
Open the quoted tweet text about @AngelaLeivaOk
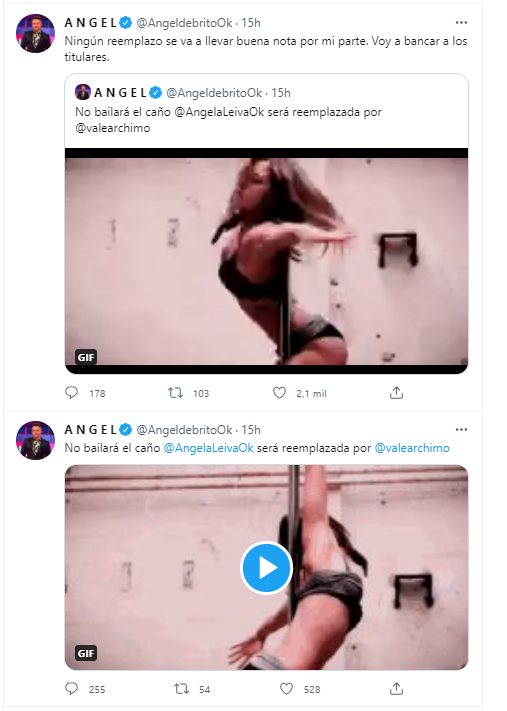(229, 120)
